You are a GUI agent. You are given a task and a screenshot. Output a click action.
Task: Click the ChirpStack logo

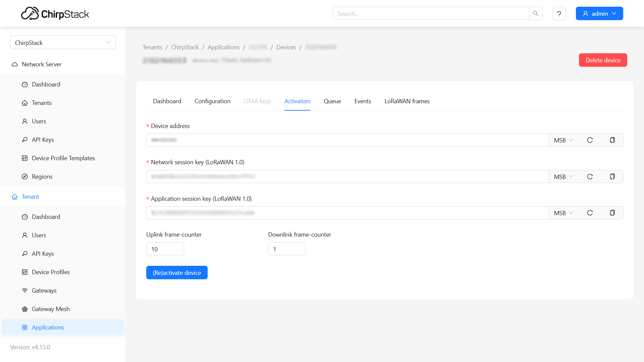click(55, 14)
